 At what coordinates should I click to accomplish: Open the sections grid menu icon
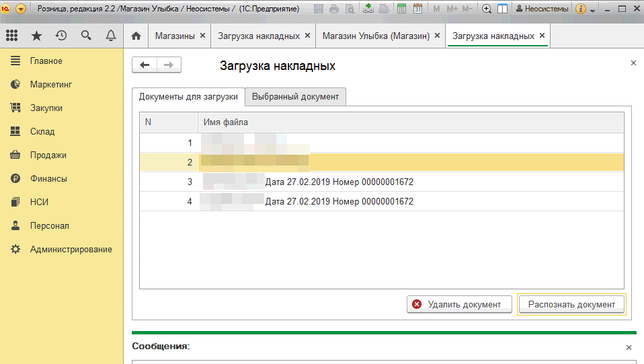pos(12,36)
